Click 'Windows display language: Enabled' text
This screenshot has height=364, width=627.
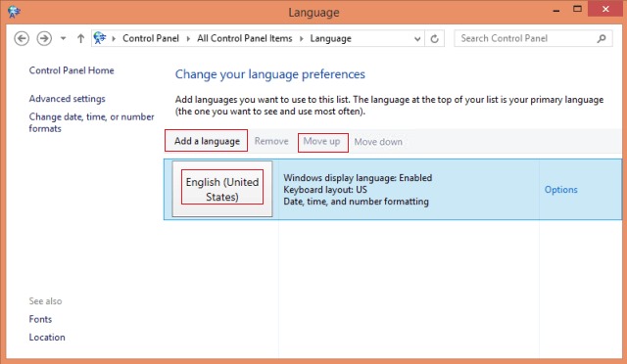tap(358, 178)
